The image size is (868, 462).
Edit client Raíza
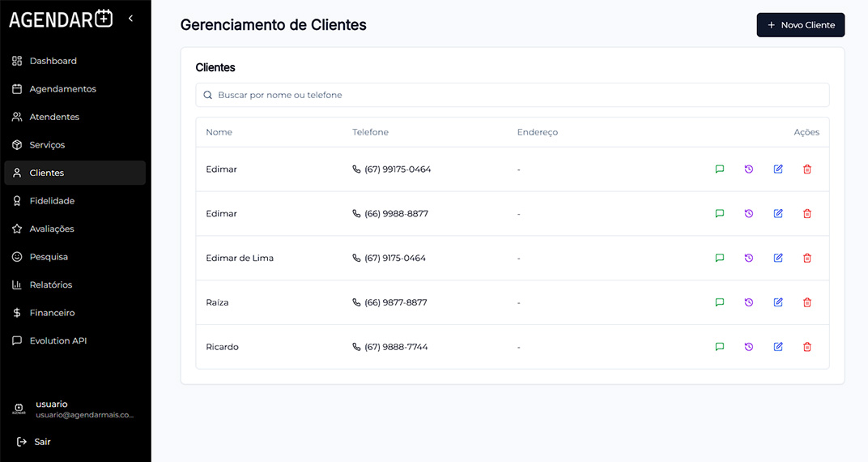[778, 302]
